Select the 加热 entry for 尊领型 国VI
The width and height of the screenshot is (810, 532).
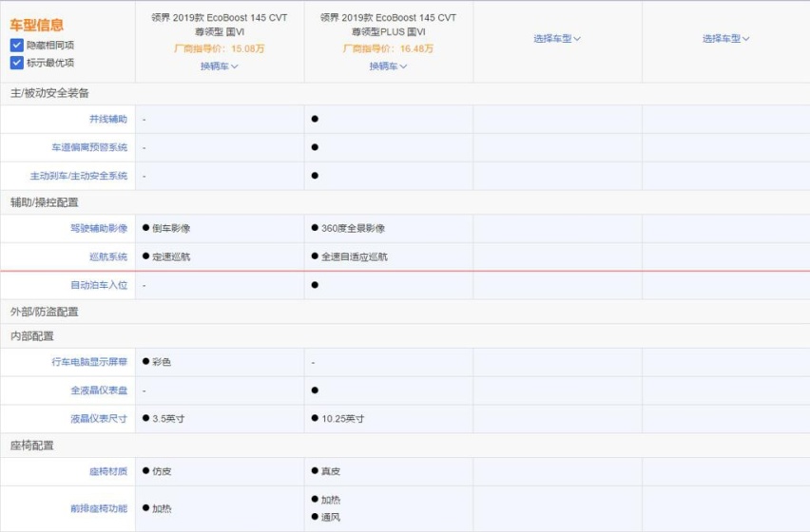pyautogui.click(x=157, y=509)
